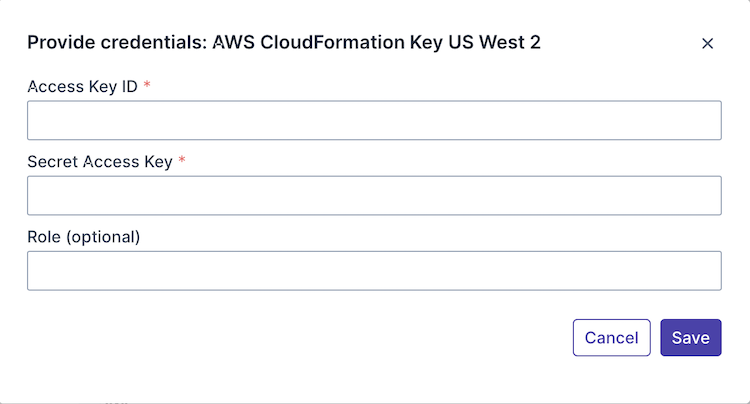Focus the Secret Access Key text box
This screenshot has width=750, height=404.
coord(374,196)
